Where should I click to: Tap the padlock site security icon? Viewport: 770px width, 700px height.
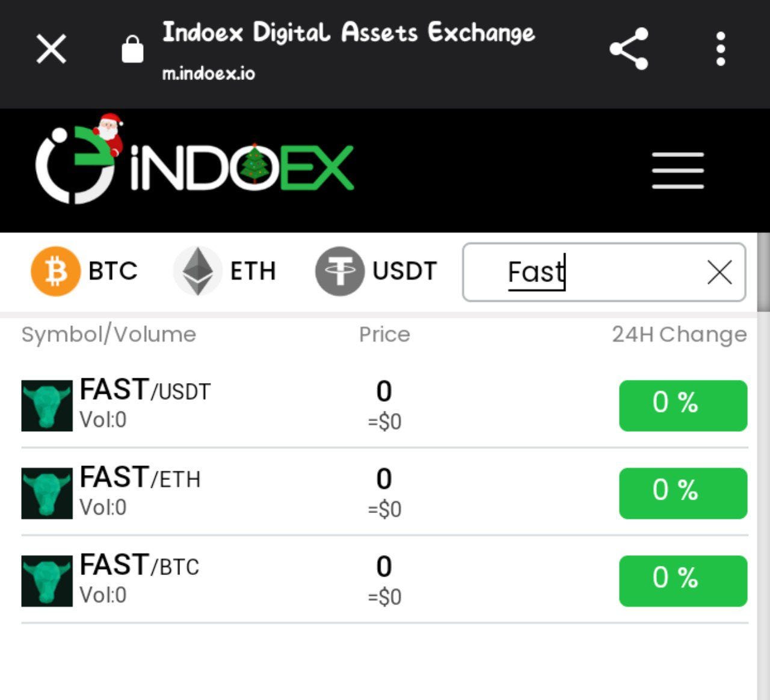pyautogui.click(x=132, y=49)
